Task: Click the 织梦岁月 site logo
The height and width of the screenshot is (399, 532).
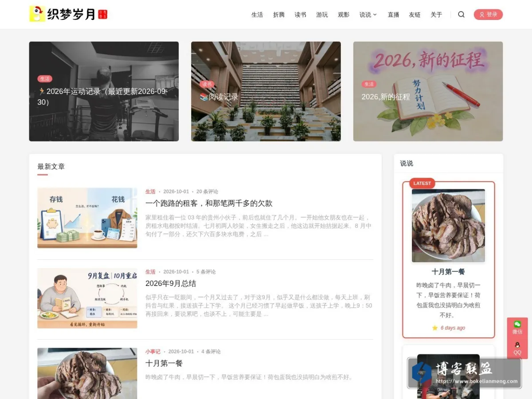Action: coord(68,14)
